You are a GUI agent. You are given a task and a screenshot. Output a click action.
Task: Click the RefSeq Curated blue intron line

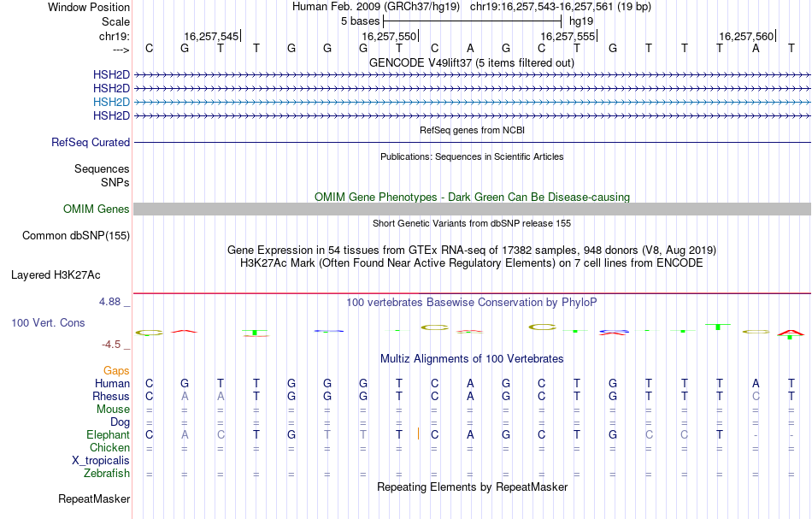[x=472, y=143]
